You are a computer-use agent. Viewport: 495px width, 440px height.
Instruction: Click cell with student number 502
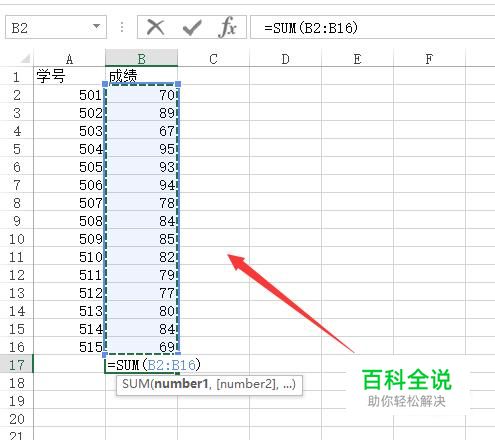click(69, 113)
